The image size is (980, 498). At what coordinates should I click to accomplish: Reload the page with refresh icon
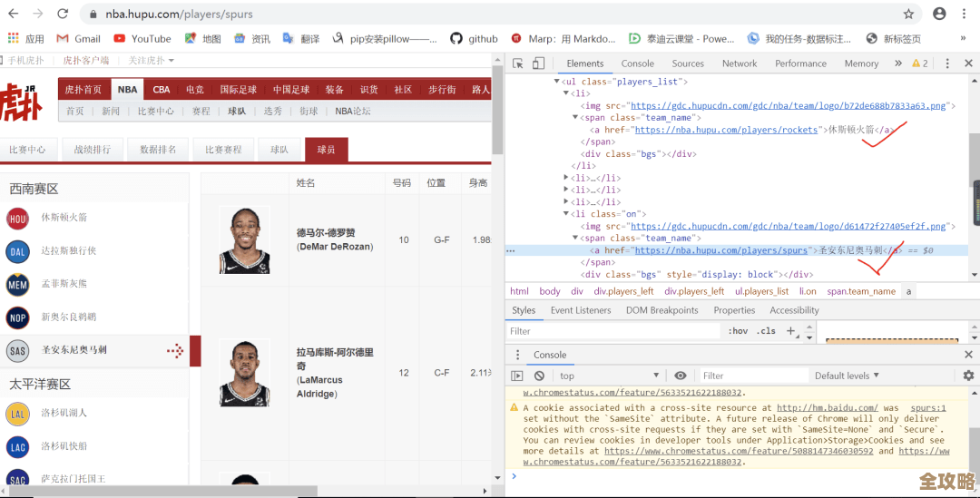[63, 14]
